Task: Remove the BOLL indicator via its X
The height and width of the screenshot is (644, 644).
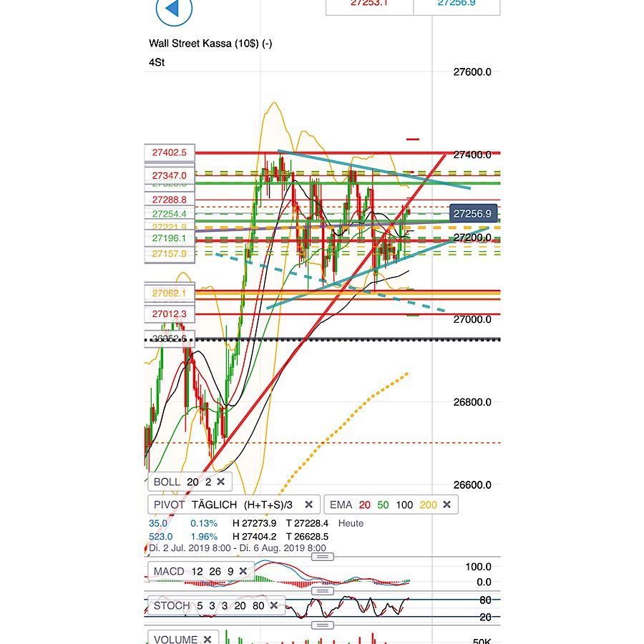Action: pos(221,482)
